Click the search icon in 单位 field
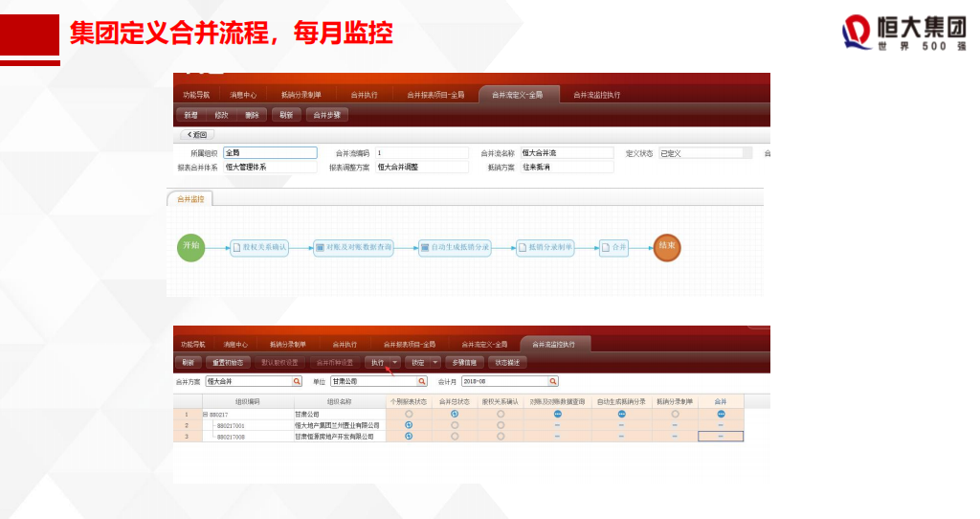The height and width of the screenshot is (519, 980). 422,381
